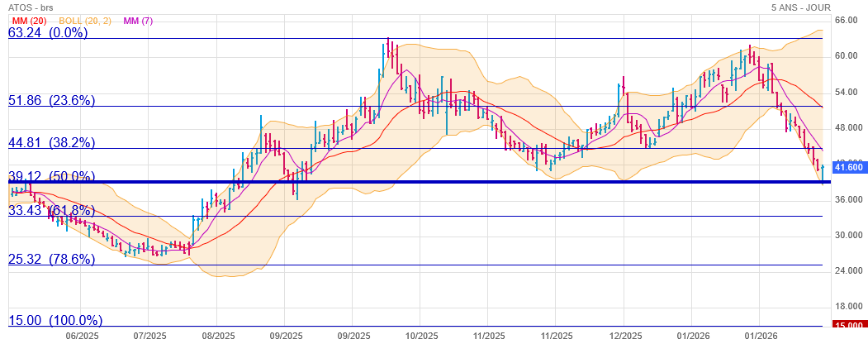Click the ATOS - brs chart title

click(31, 7)
